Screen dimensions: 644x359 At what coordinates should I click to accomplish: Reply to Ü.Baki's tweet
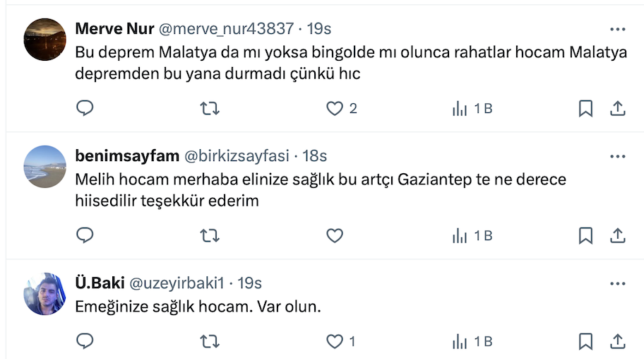tap(85, 341)
